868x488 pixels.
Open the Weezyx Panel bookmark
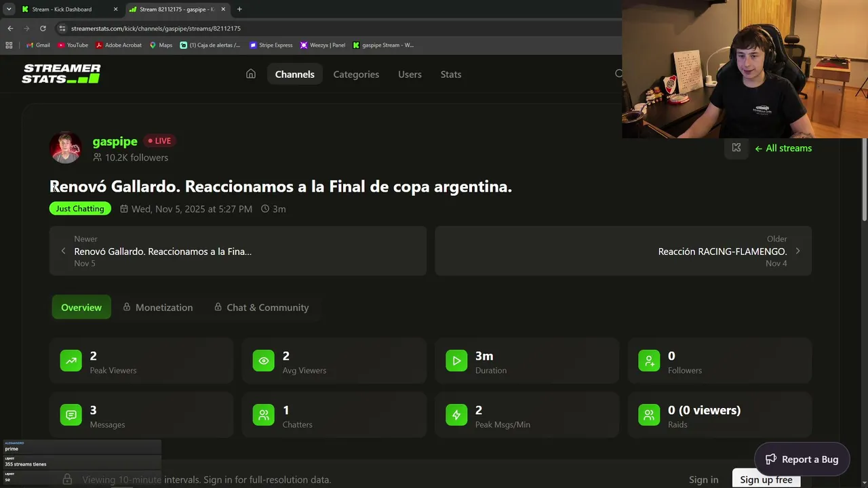[x=323, y=45]
